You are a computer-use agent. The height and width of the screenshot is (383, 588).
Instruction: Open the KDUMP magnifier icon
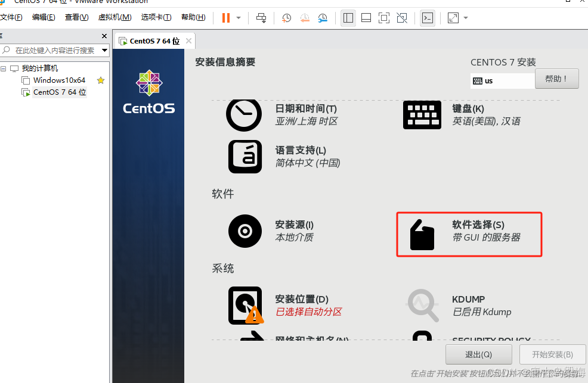(x=423, y=306)
